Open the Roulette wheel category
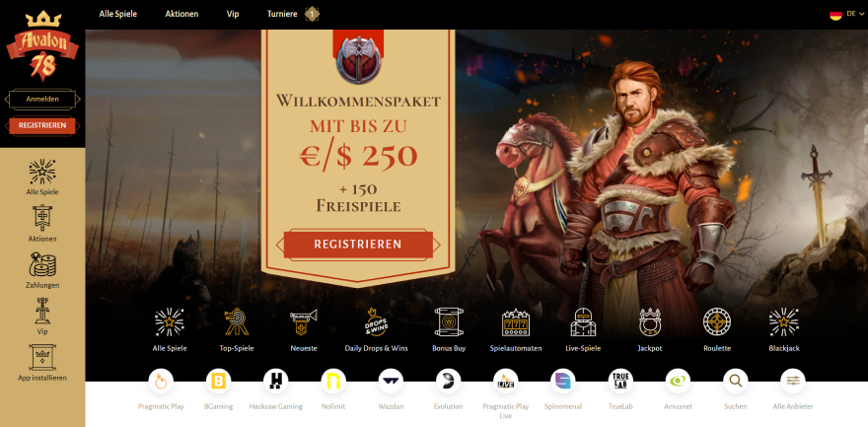The width and height of the screenshot is (868, 427). 717,322
